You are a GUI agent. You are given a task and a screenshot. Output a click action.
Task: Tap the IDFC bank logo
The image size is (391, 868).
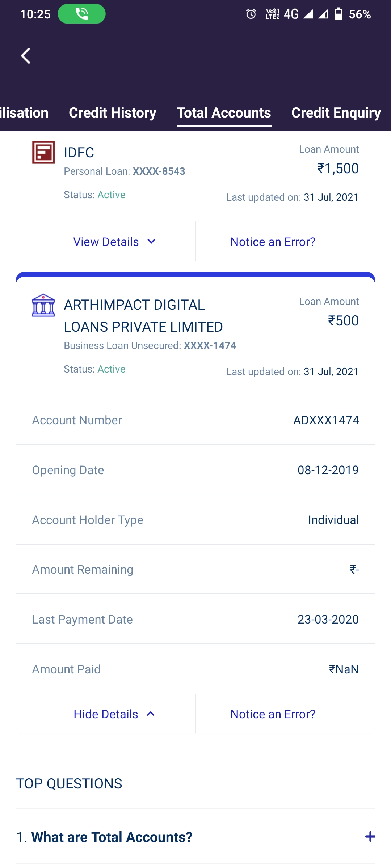click(x=43, y=152)
